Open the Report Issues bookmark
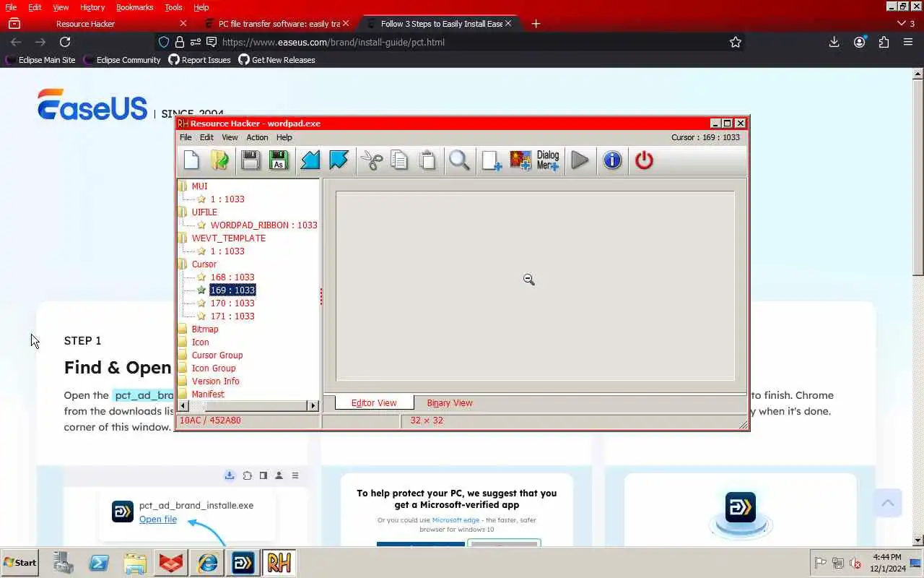924x578 pixels. pyautogui.click(x=199, y=60)
